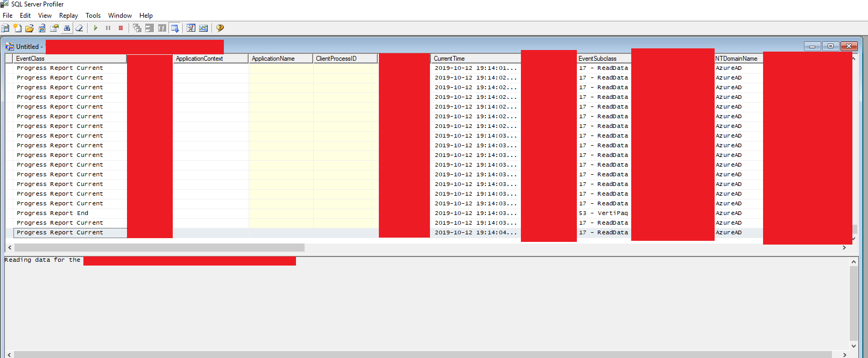Open the Help menu
Image resolution: width=868 pixels, height=358 pixels.
coord(146,16)
